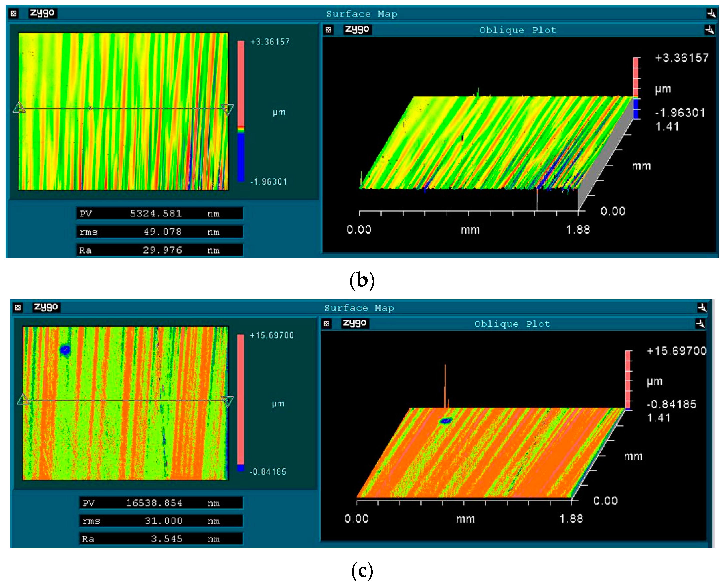Screen dimensions: 726x588
Task: Click the Ra 3.545 nm result field
Action: 161,539
